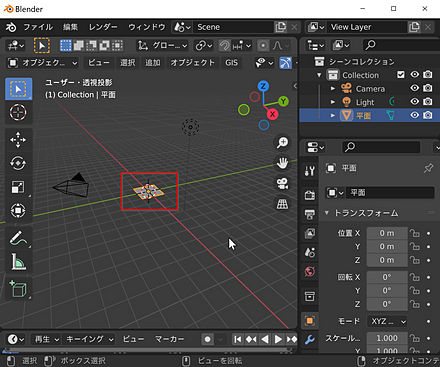Hide the Camera object with eye icon
Image resolution: width=440 pixels, height=367 pixels.
pyautogui.click(x=414, y=88)
